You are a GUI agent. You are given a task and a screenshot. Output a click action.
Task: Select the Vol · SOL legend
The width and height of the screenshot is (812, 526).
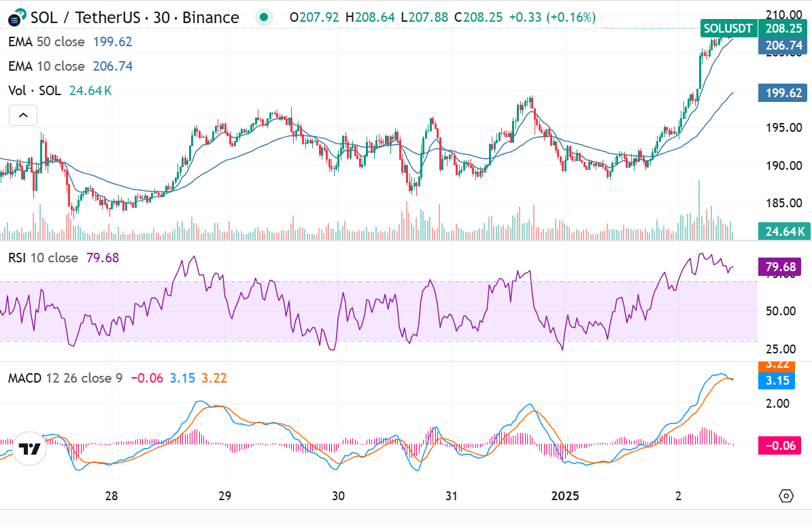point(35,90)
